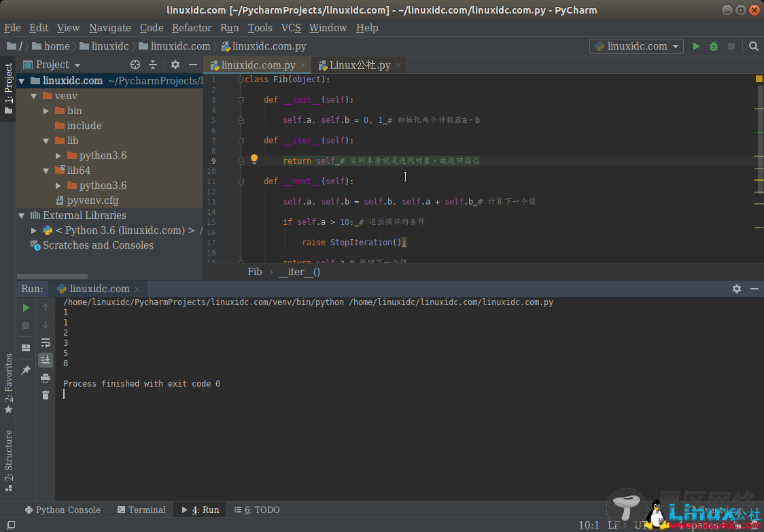
Task: Click cursor position 10:1 in status bar
Action: click(x=589, y=525)
